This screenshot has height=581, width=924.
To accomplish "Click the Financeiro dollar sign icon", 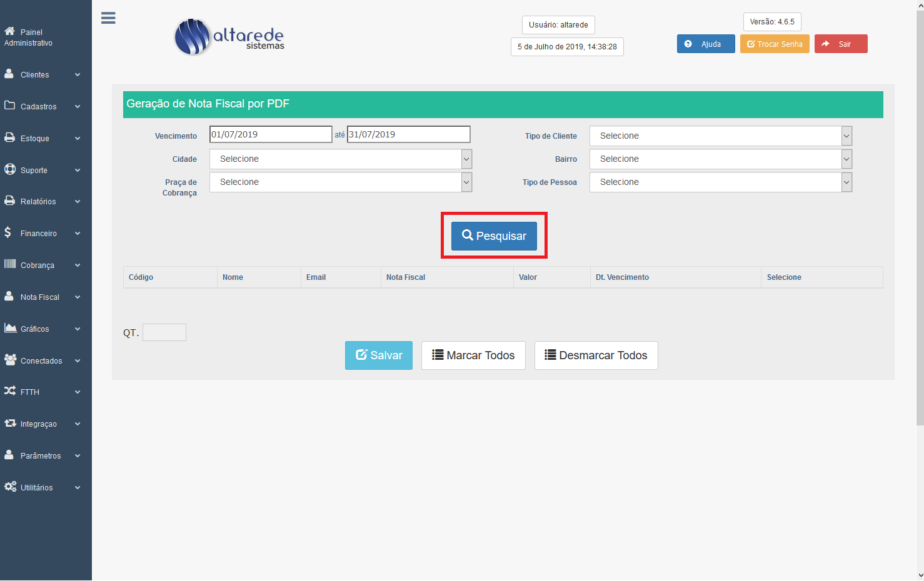I will (x=8, y=232).
